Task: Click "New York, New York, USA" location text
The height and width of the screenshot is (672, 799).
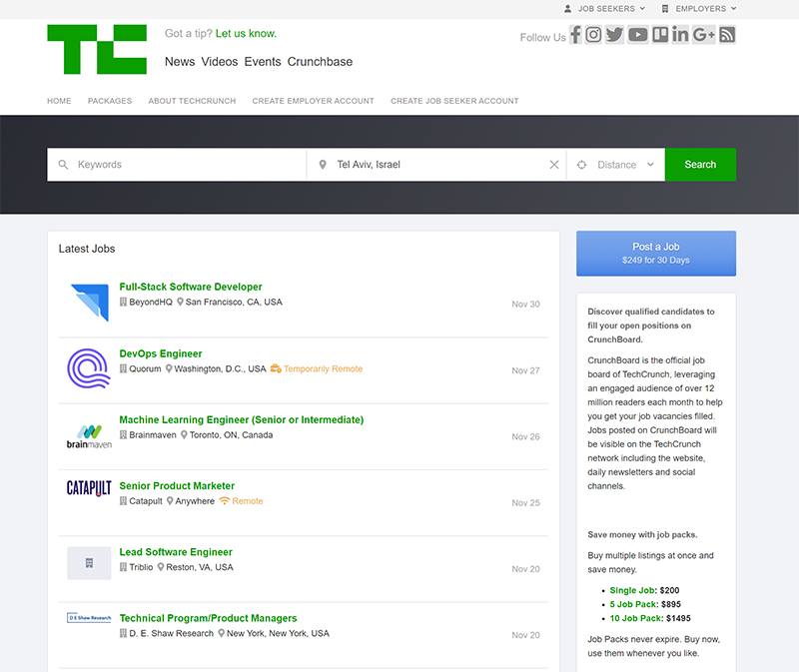Action: pyautogui.click(x=279, y=634)
